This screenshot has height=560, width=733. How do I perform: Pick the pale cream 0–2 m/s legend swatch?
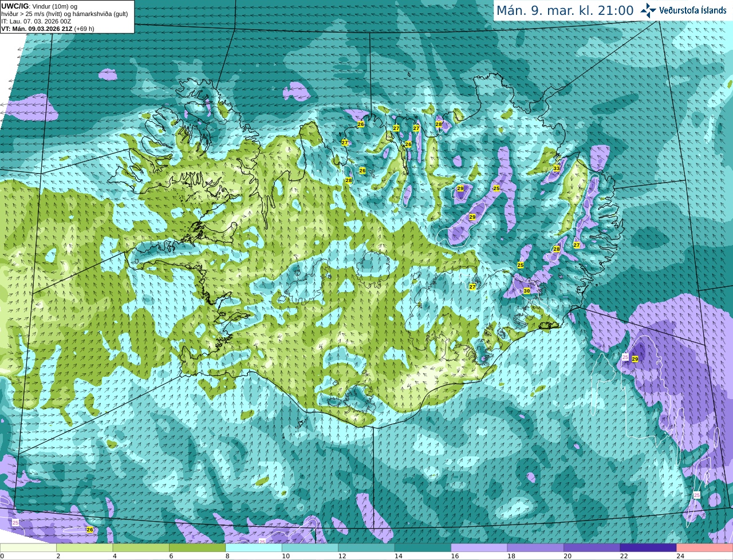pos(29,547)
